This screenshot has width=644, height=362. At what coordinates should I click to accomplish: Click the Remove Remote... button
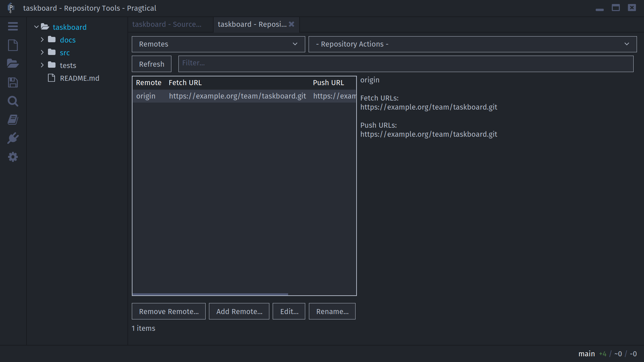coord(169,311)
